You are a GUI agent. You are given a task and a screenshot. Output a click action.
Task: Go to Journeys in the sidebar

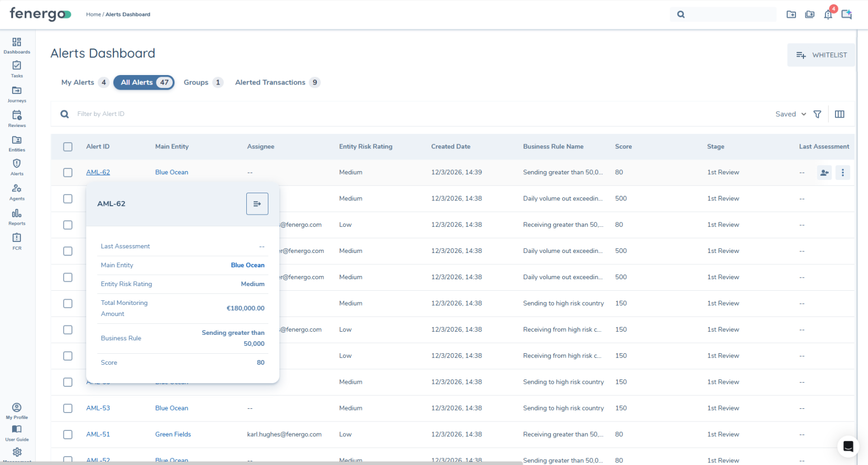[17, 94]
